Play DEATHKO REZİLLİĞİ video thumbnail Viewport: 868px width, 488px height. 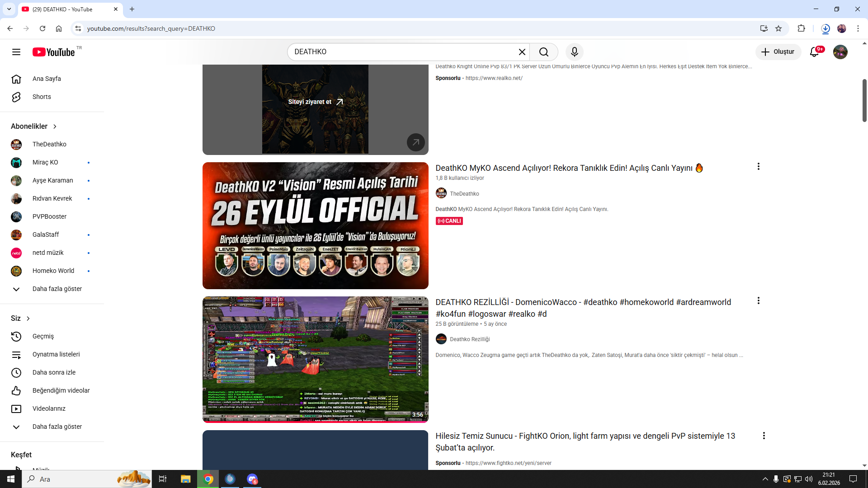coord(316,360)
